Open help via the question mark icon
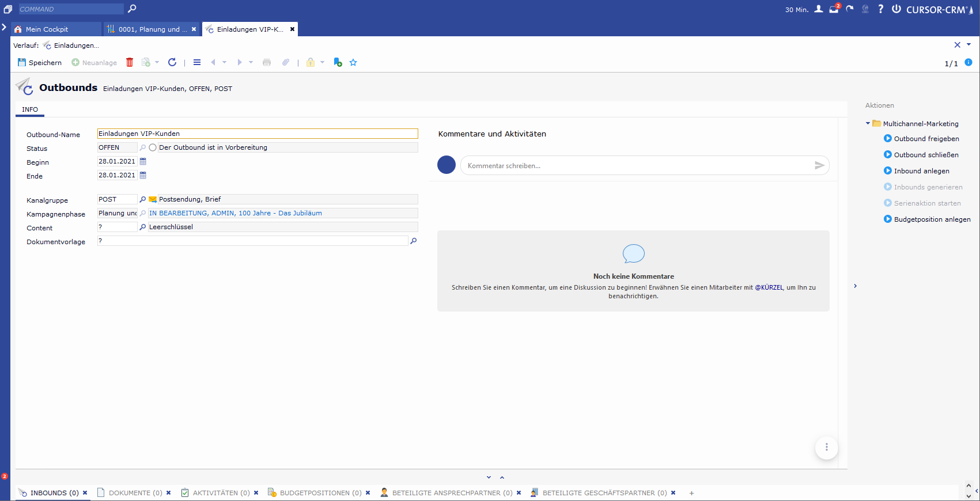 coord(880,9)
